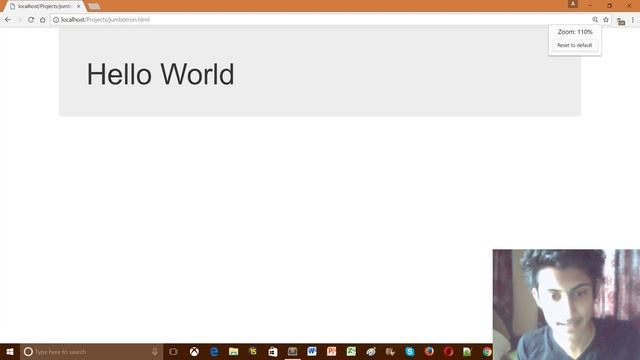Open Microsoft Word from the taskbar
The width and height of the screenshot is (640, 360).
pyautogui.click(x=312, y=351)
